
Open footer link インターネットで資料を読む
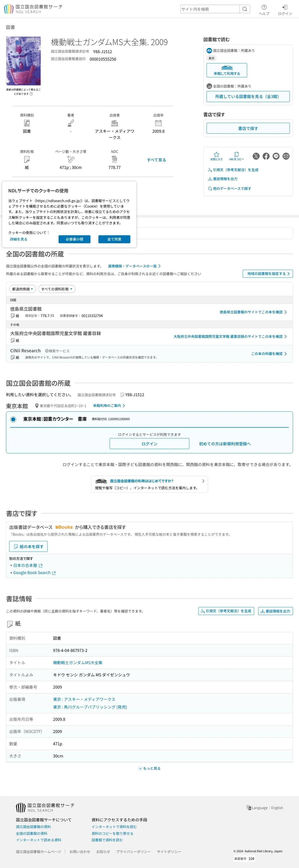114,827
